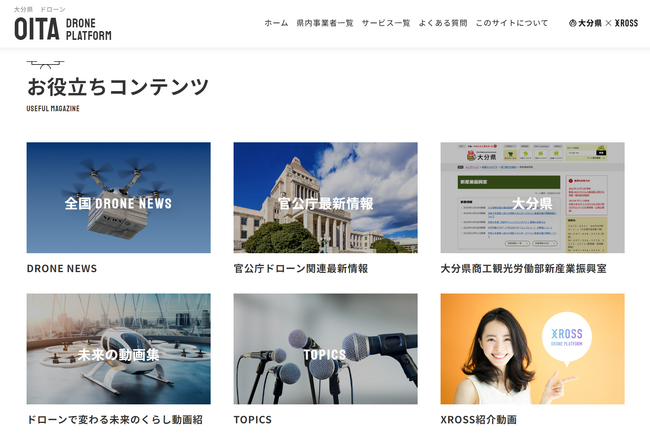
Task: Open the ホーム menu item
Action: pyautogui.click(x=276, y=23)
